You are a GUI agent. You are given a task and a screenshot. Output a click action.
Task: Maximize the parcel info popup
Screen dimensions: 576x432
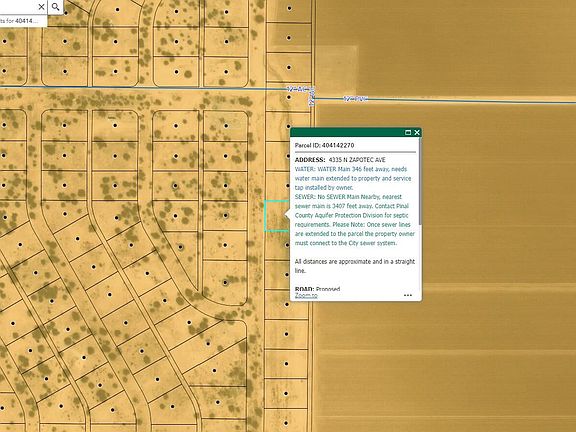click(x=408, y=132)
